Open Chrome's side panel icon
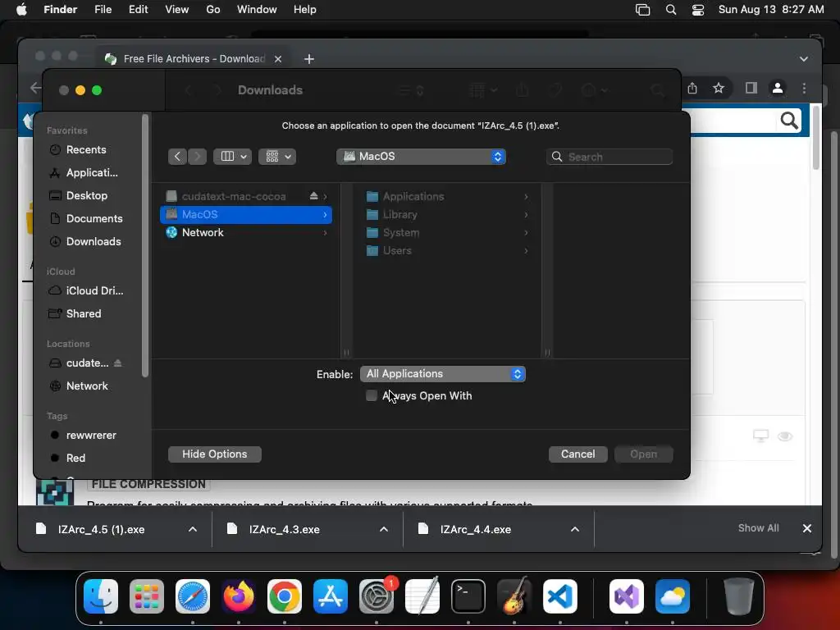Image resolution: width=840 pixels, height=630 pixels. coord(751,89)
